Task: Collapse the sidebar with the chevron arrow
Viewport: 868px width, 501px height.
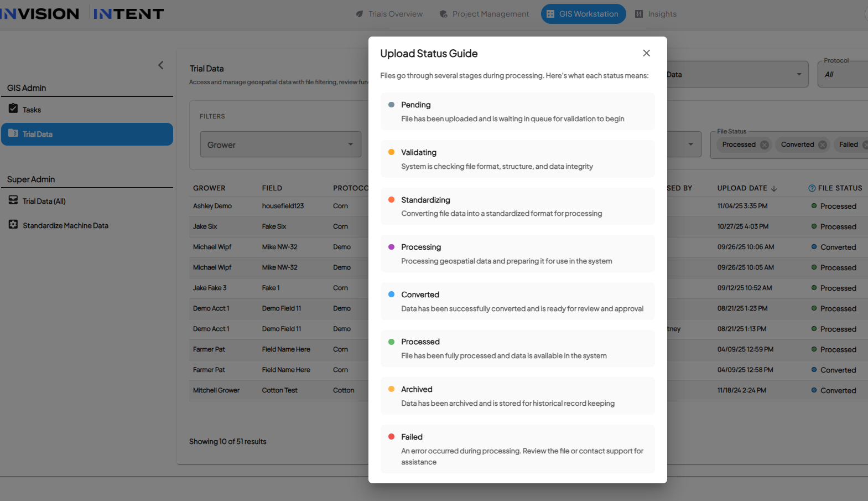Action: [x=161, y=65]
